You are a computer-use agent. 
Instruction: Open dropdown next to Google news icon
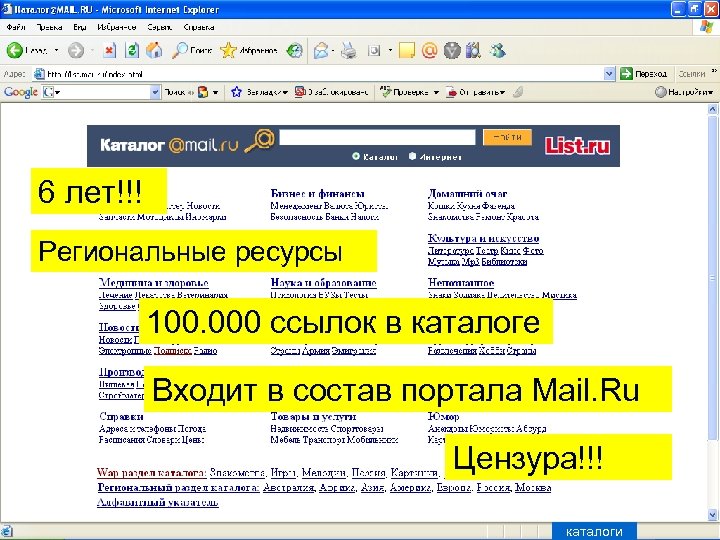pyautogui.click(x=215, y=92)
